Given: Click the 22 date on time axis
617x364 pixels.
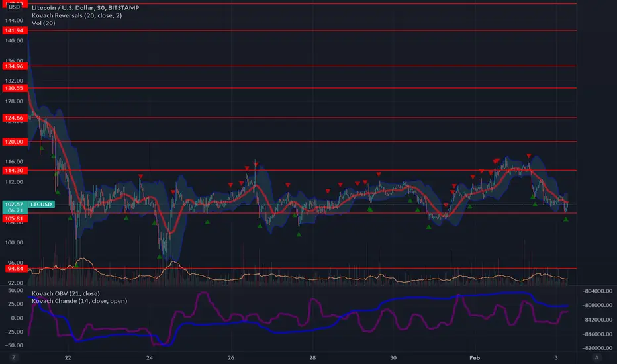Looking at the screenshot, I should tap(68, 357).
